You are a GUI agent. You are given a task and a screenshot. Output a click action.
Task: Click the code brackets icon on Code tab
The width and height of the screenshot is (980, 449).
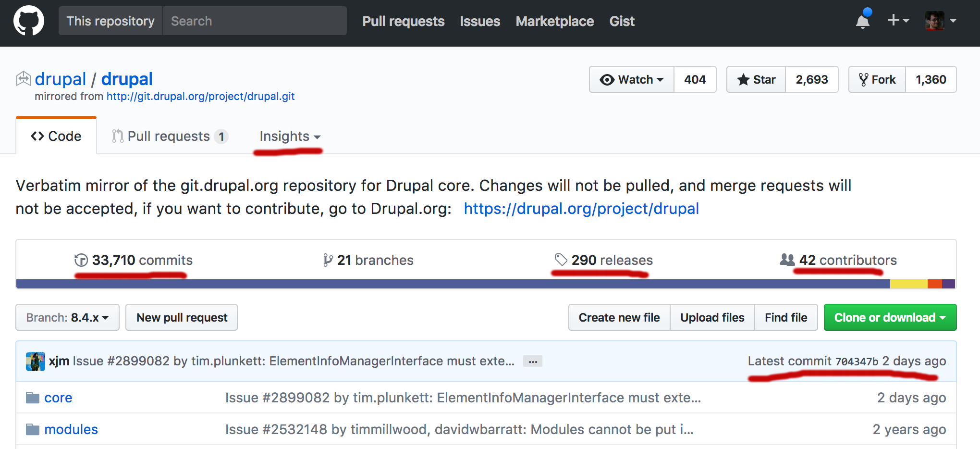(37, 136)
